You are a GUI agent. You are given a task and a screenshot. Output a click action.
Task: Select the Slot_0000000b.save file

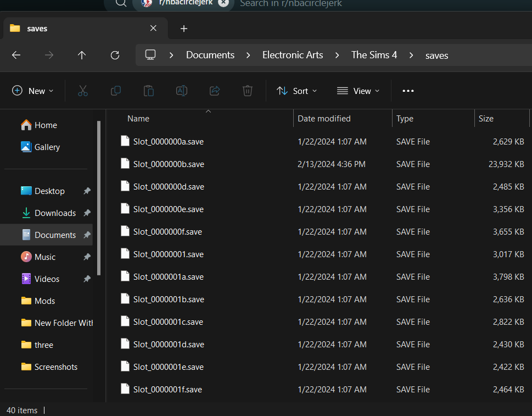click(169, 164)
